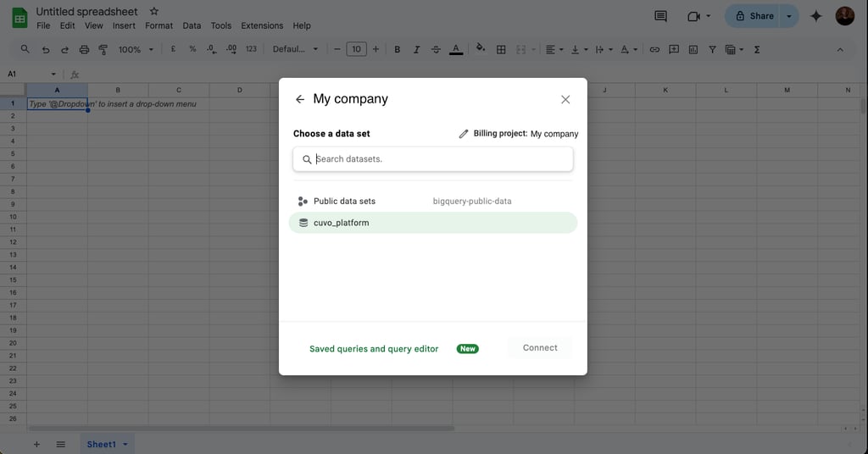Open the Tools menu
Image resolution: width=868 pixels, height=454 pixels.
221,25
